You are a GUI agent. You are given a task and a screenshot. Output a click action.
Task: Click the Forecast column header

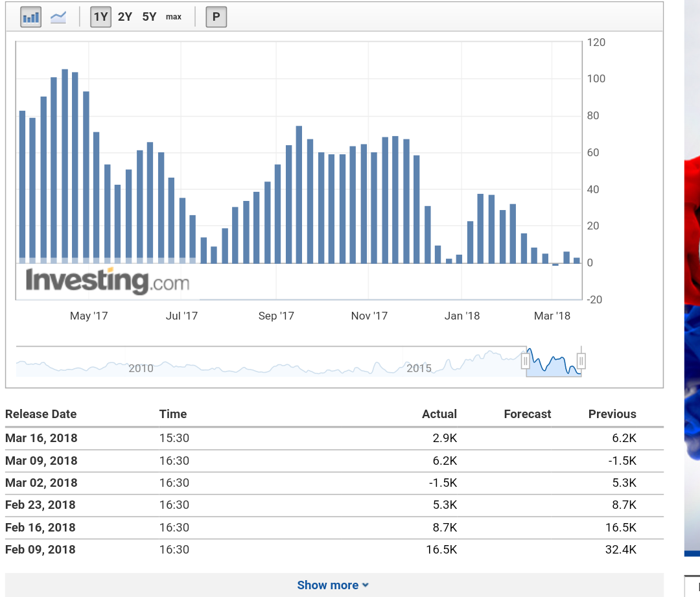coord(527,414)
